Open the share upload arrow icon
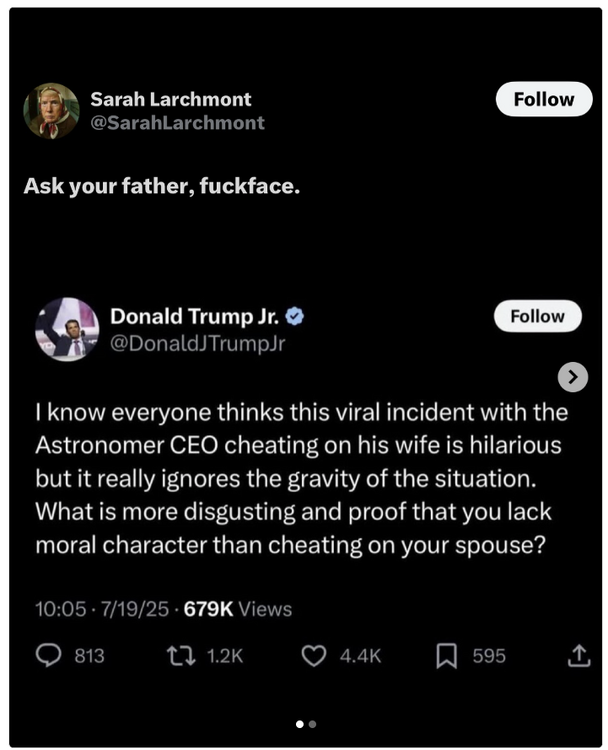 tap(578, 656)
